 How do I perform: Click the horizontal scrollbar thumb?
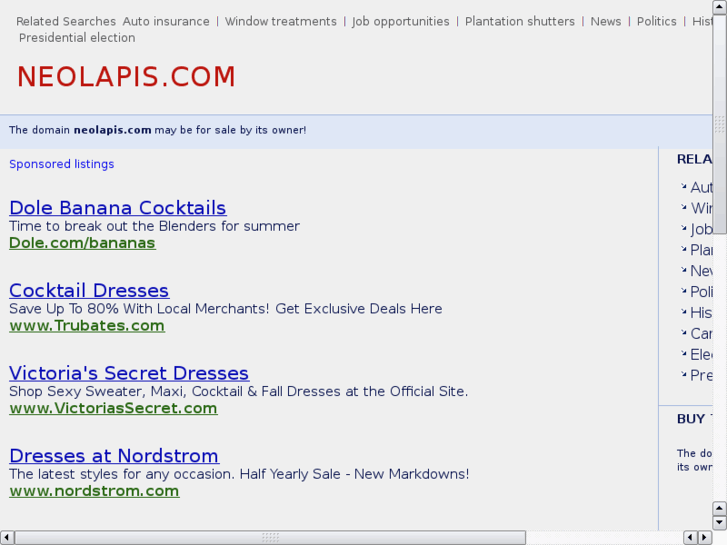270,537
